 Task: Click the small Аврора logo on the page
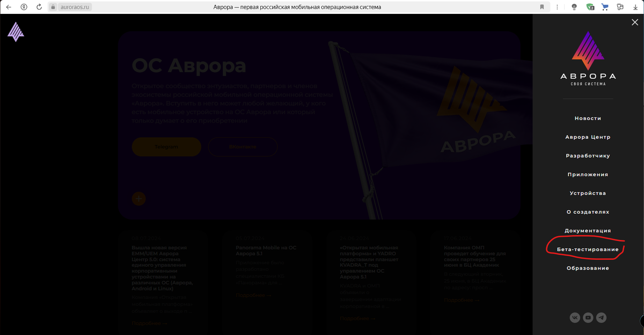tap(16, 32)
